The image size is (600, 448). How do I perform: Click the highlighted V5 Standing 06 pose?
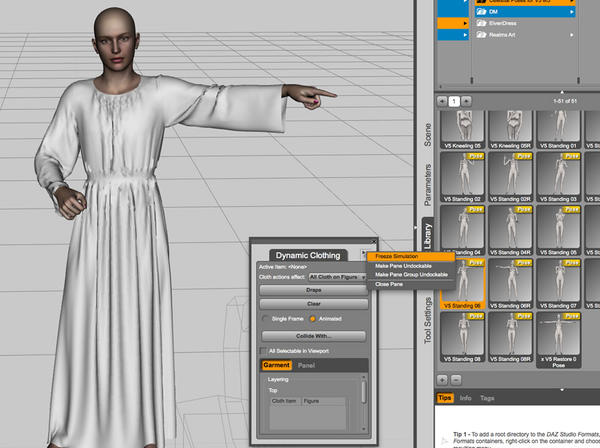[x=463, y=283]
